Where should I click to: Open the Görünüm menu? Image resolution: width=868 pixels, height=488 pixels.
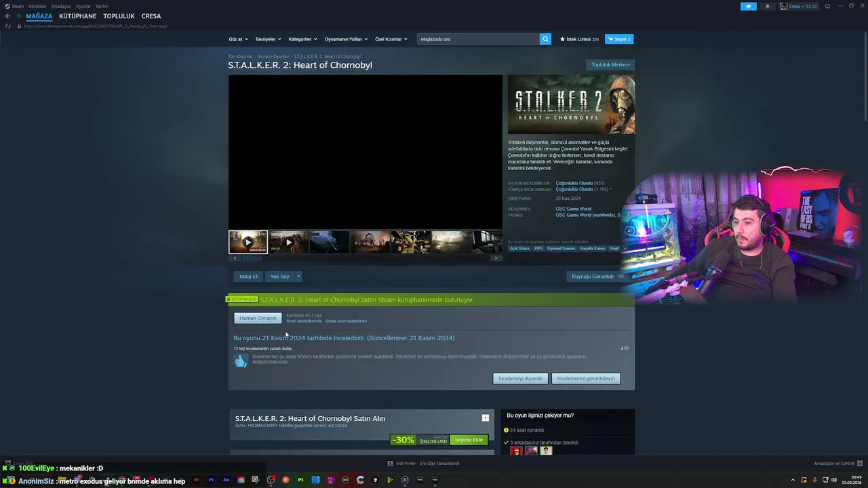(x=37, y=6)
